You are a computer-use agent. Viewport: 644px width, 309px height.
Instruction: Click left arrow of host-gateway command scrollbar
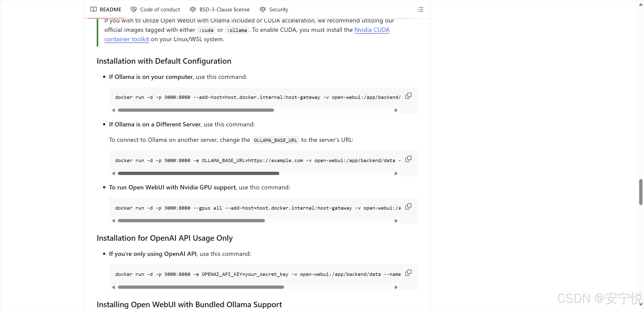point(114,110)
